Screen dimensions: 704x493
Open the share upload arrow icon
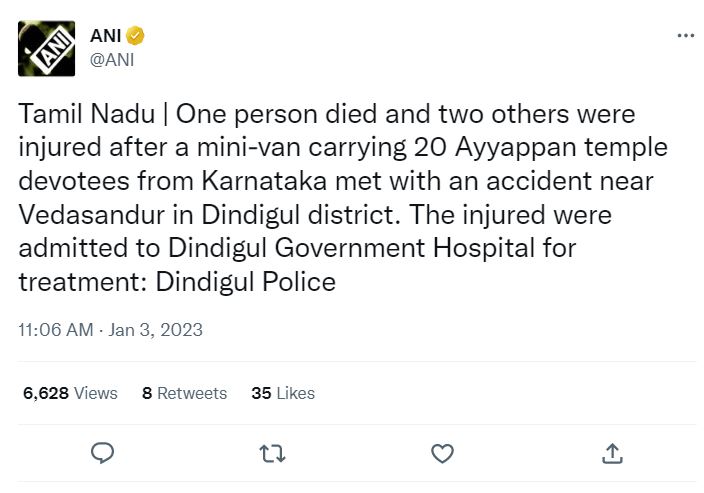(x=612, y=453)
